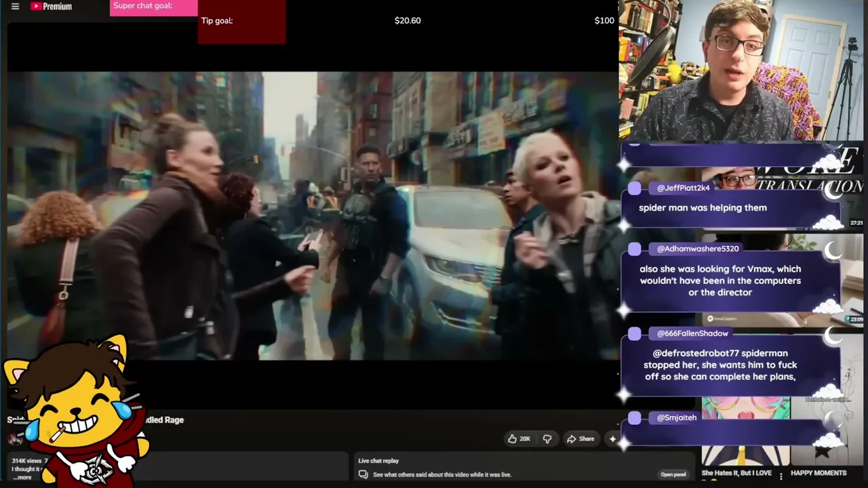
Task: Open options menu for 'She Hates It' video
Action: coord(781,476)
